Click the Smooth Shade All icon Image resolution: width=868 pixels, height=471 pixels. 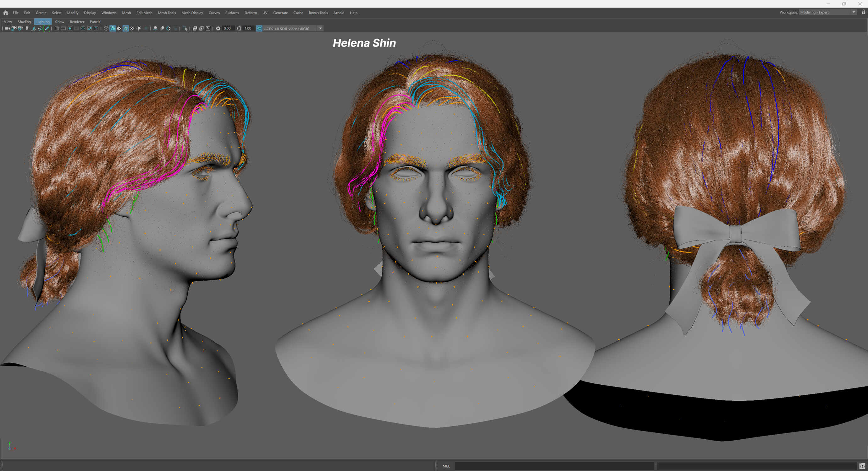coord(113,29)
